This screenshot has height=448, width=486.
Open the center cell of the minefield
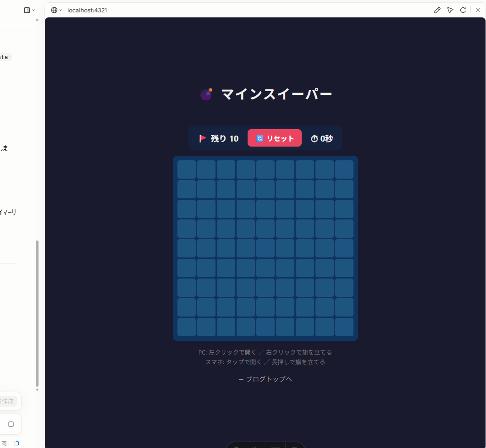pyautogui.click(x=265, y=248)
